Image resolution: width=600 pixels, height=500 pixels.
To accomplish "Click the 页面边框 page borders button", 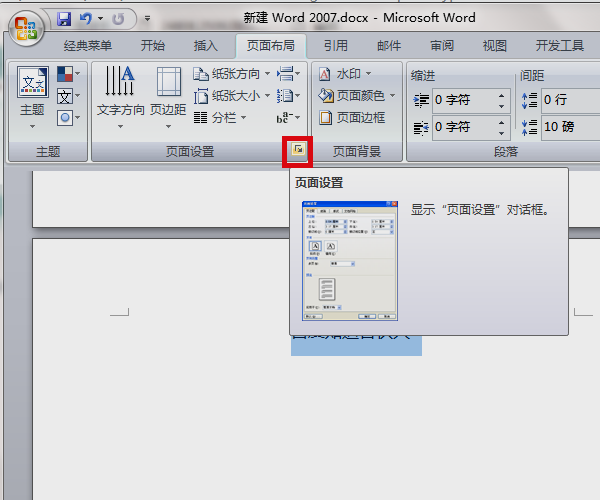I will pos(352,118).
